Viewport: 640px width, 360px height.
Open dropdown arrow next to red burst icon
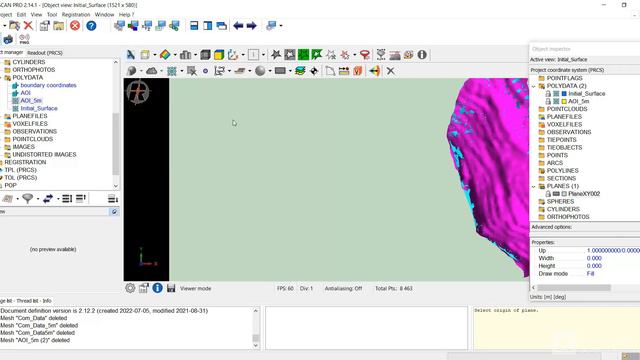pyautogui.click(x=354, y=55)
